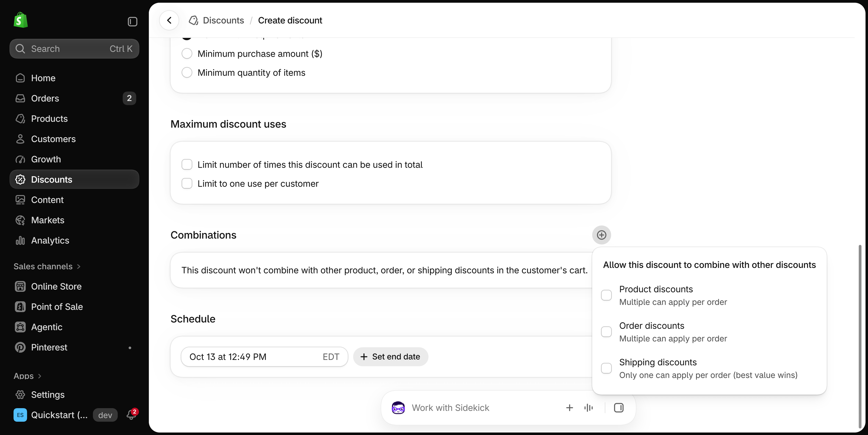Select Minimum quantity of items radio
This screenshot has height=435, width=868.
[x=187, y=72]
